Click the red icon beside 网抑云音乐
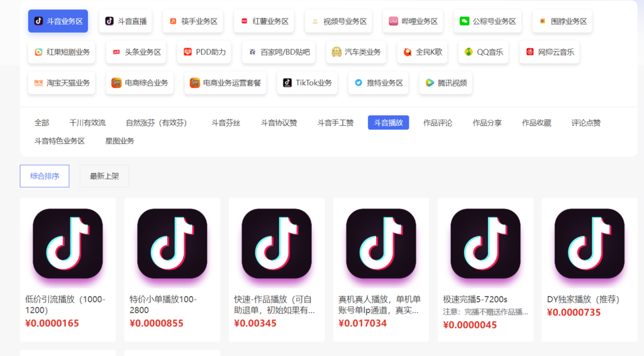The image size is (644, 356). (530, 52)
